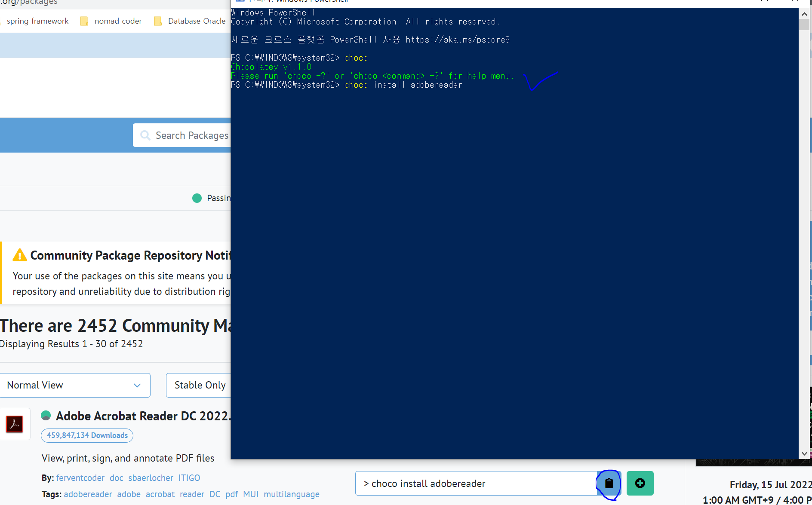
Task: Click 'Displaying Results 1 - 30 of 2452' text
Action: [x=71, y=344]
